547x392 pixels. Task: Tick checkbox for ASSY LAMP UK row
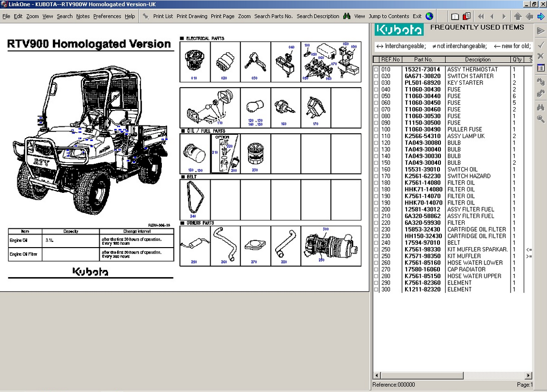coord(376,136)
